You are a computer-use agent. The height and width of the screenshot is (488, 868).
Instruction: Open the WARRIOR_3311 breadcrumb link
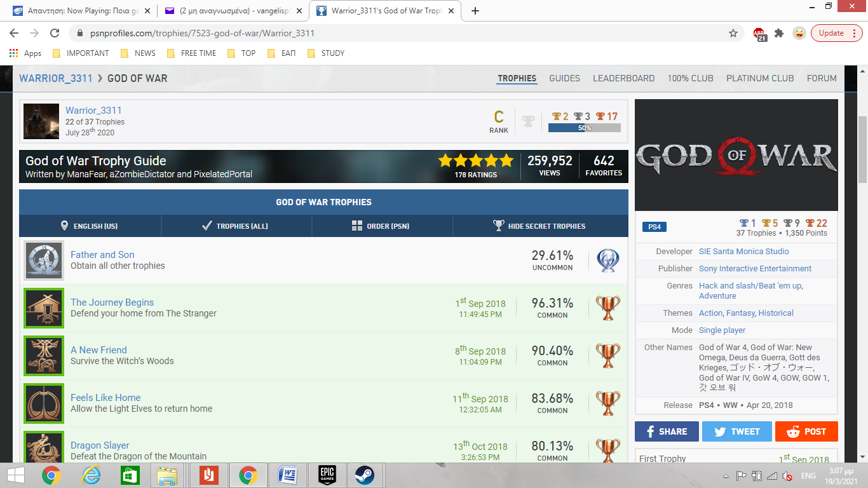pos(55,78)
